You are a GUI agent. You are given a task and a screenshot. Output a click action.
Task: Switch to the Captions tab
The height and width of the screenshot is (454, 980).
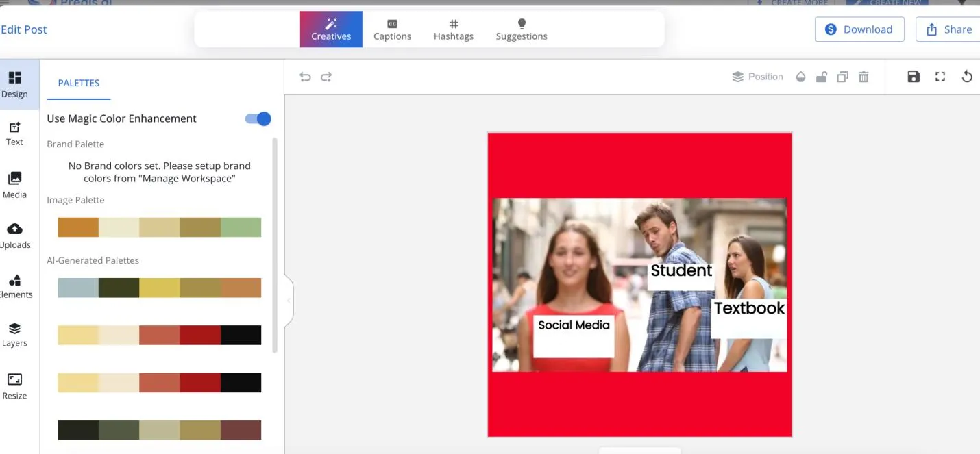tap(392, 29)
